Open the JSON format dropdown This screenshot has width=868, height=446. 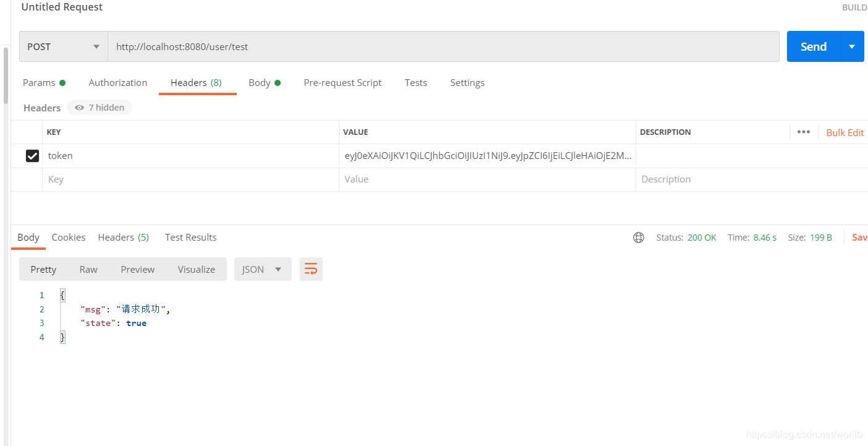click(263, 269)
